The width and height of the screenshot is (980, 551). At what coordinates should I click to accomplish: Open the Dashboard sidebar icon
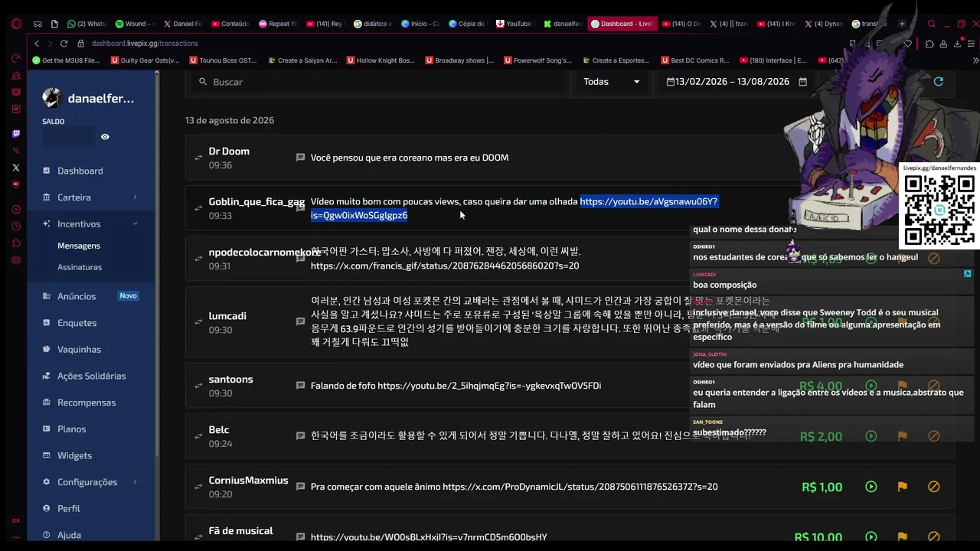(47, 171)
